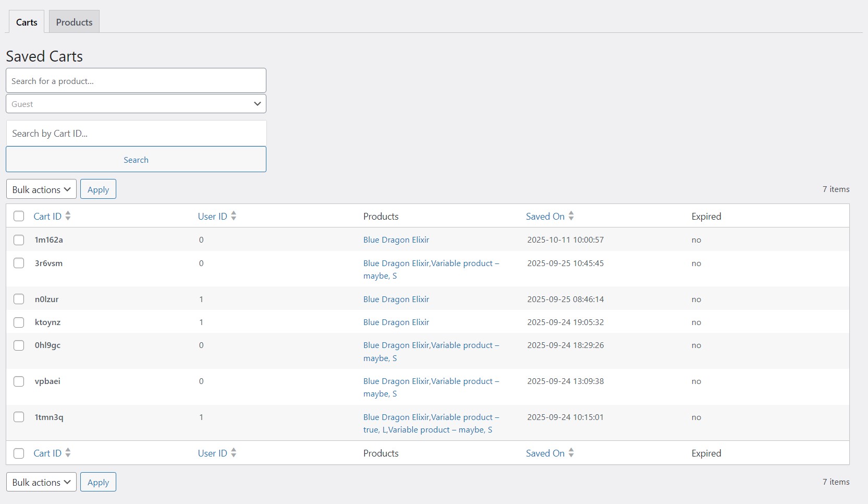Check the select-all carts checkbox
The width and height of the screenshot is (868, 504).
point(19,216)
